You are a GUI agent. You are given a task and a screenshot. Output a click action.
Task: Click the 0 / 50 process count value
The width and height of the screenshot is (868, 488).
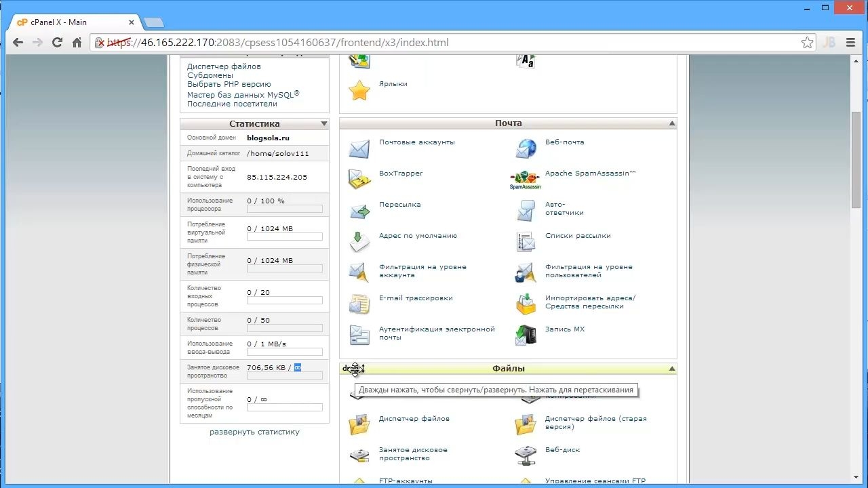pos(258,320)
